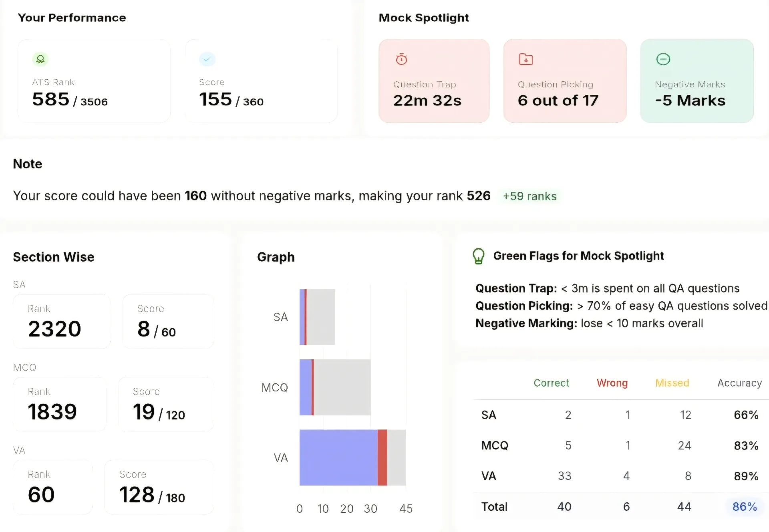769x532 pixels.
Task: Click the Question Picking green flag line
Action: 622,306
